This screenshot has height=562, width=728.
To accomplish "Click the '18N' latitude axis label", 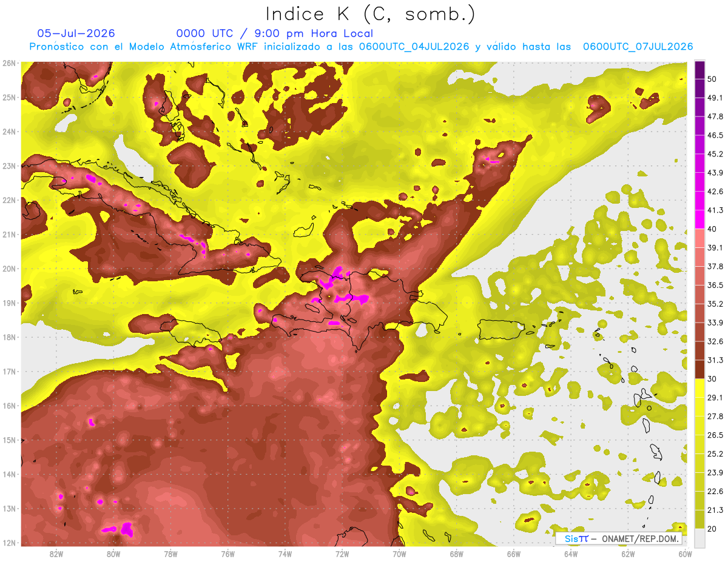I will click(x=8, y=337).
